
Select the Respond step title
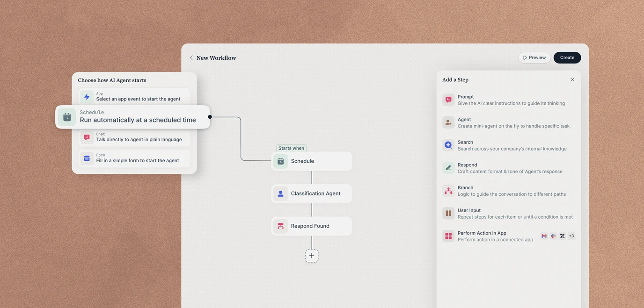[x=468, y=165]
